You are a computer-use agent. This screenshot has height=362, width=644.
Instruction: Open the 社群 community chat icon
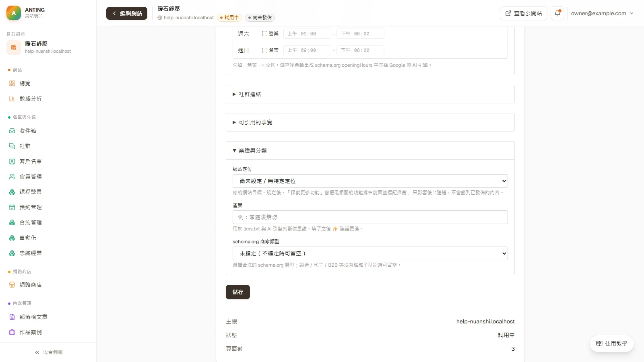click(12, 146)
